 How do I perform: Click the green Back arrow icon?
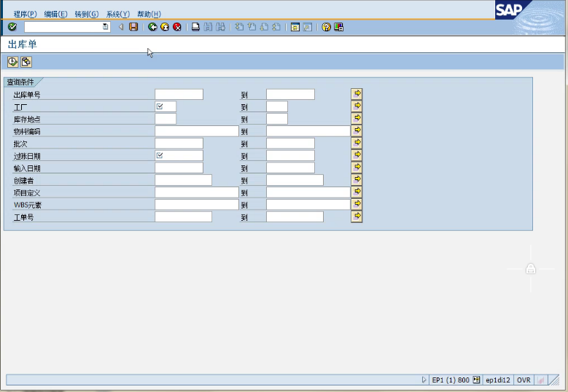pos(152,27)
